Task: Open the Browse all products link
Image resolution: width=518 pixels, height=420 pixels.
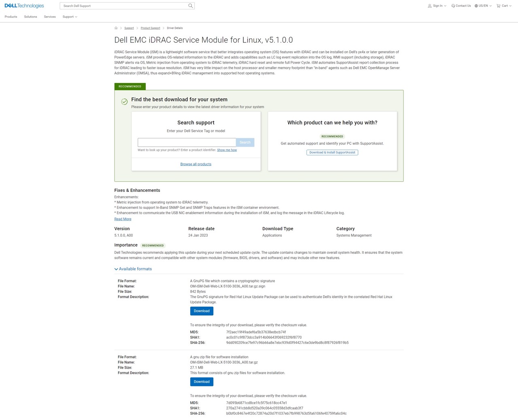Action: pos(196,164)
